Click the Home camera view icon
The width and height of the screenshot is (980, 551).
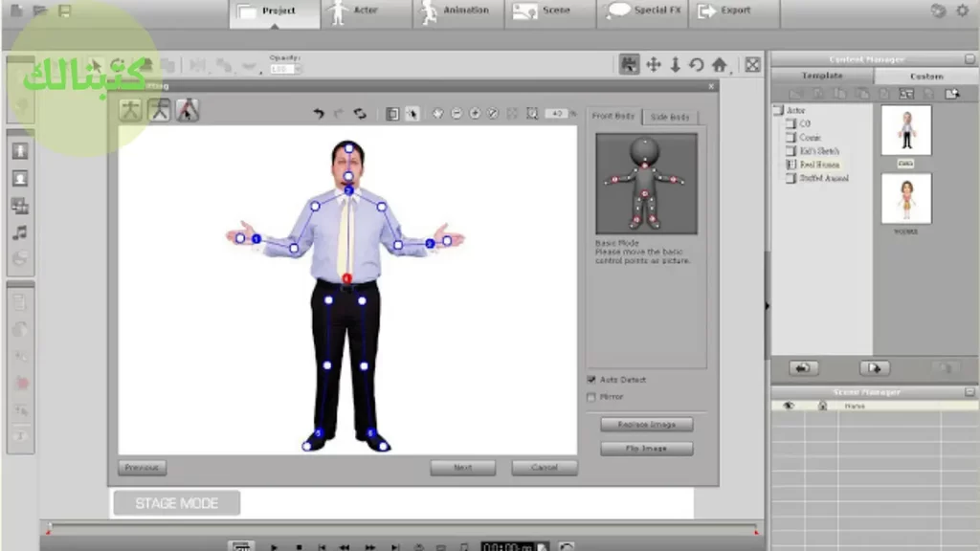719,65
